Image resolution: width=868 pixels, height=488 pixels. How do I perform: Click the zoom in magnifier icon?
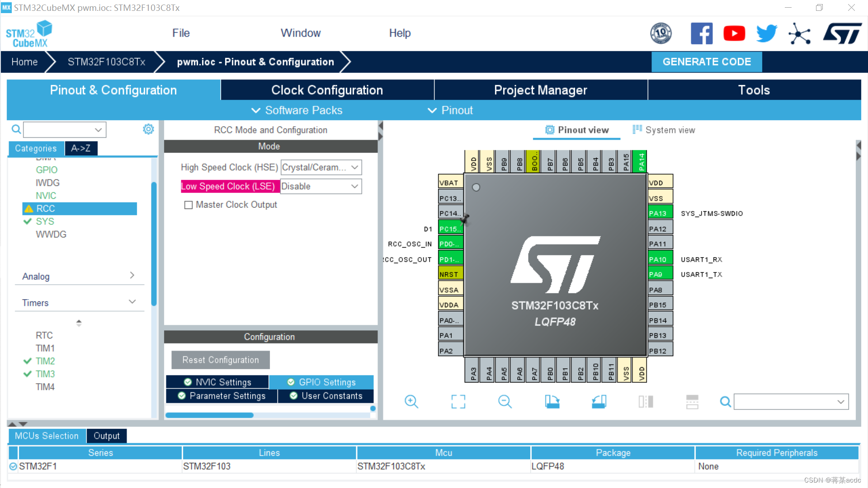tap(411, 401)
